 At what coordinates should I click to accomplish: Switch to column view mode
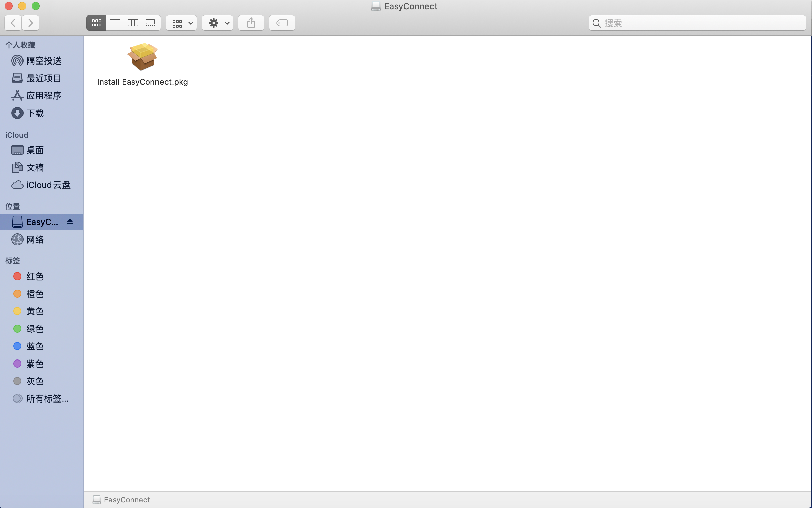pyautogui.click(x=133, y=23)
